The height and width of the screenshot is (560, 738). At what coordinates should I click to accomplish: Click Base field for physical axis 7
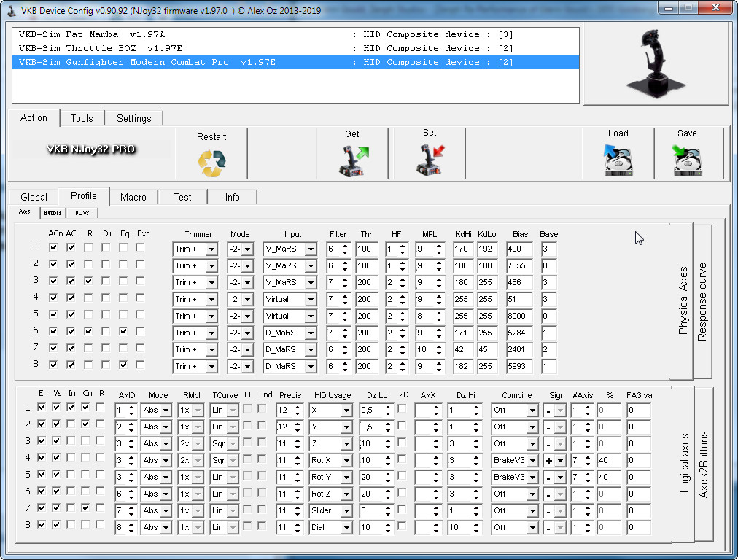(x=549, y=350)
